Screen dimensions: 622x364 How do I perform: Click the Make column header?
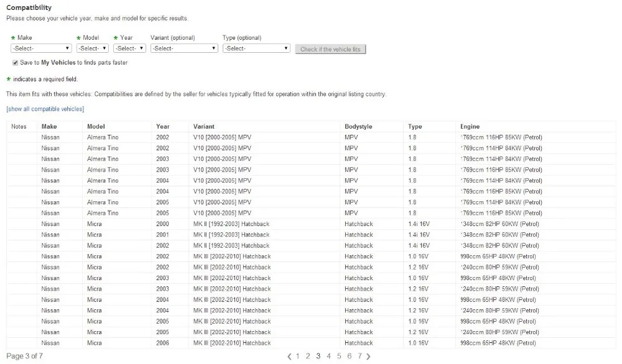(x=49, y=126)
